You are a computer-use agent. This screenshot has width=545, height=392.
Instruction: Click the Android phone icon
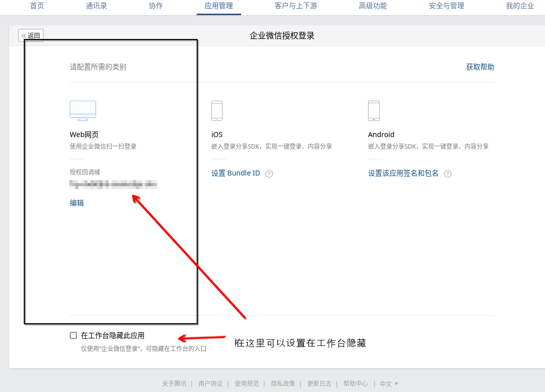pyautogui.click(x=374, y=110)
